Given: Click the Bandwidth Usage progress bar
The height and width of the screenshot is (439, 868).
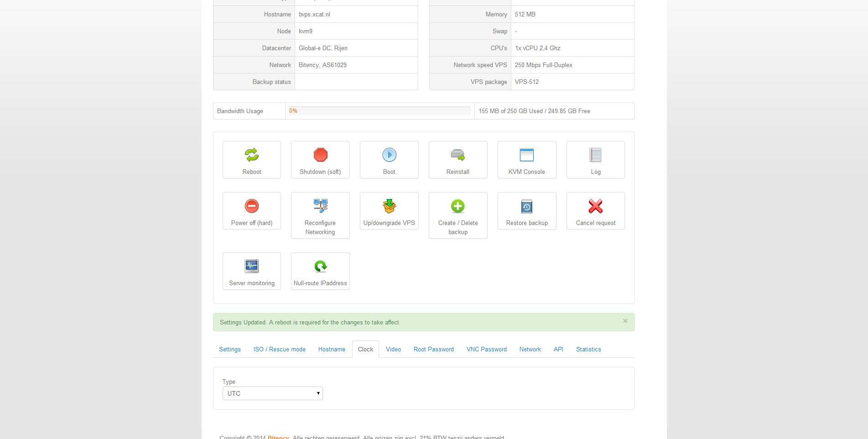Looking at the screenshot, I should (379, 111).
